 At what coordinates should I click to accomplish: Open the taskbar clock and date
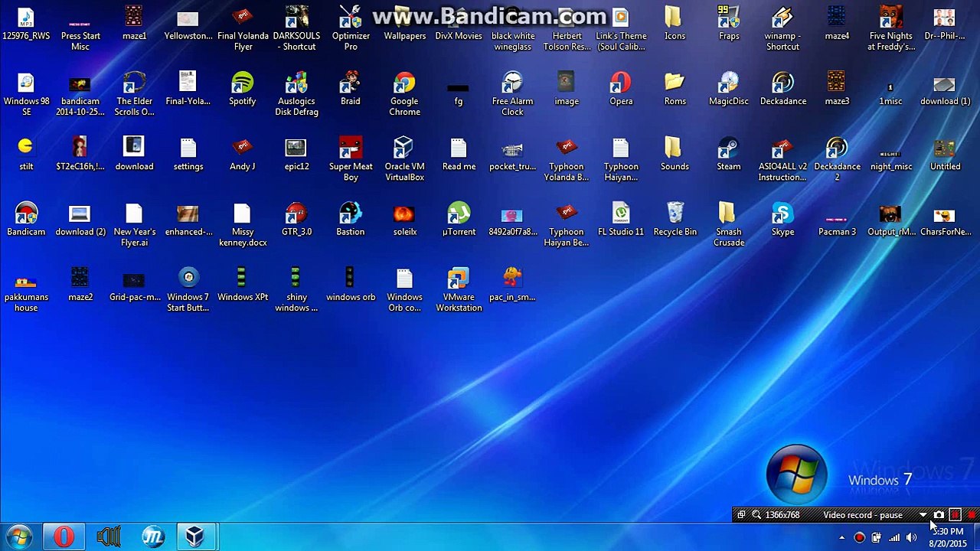coord(949,537)
